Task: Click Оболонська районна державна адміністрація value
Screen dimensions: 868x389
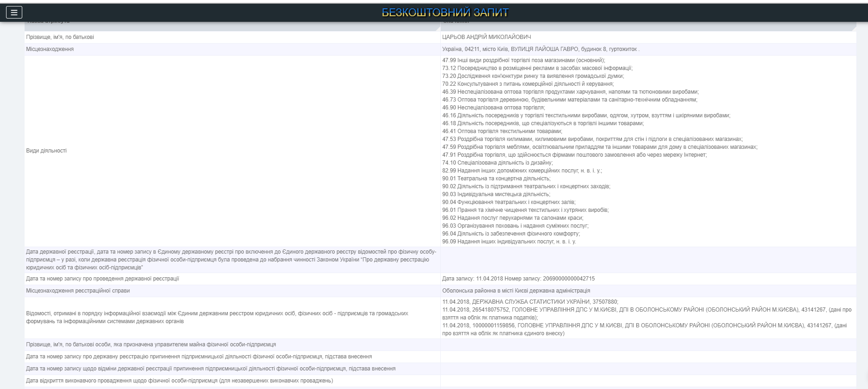Action: 516,291
